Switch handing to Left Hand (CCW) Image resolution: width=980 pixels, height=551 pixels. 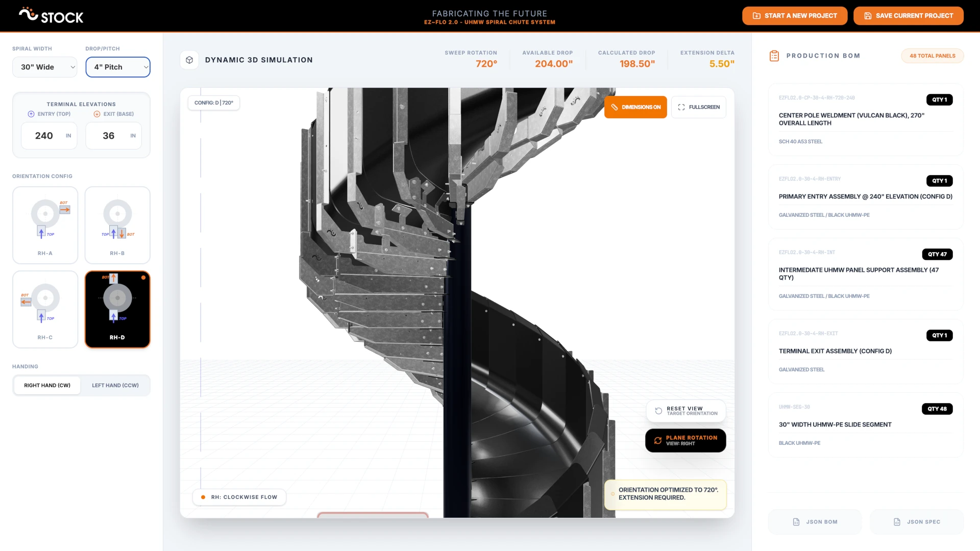(x=115, y=385)
